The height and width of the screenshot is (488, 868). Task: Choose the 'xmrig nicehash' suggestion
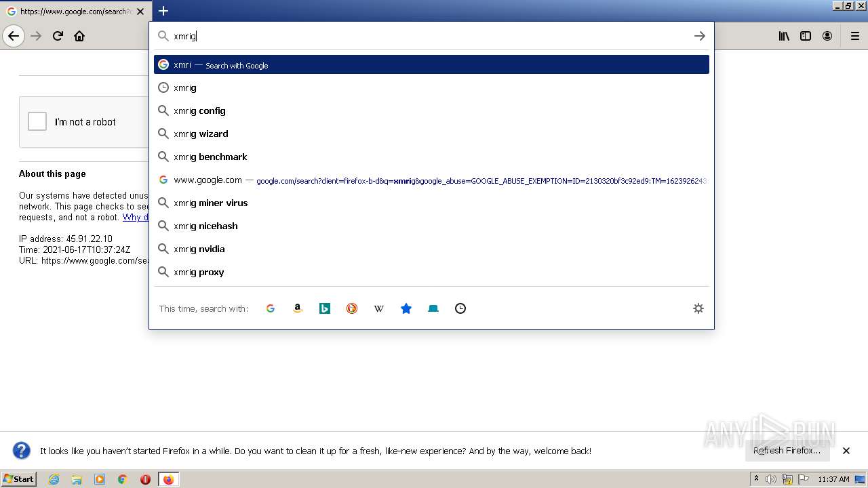click(431, 226)
